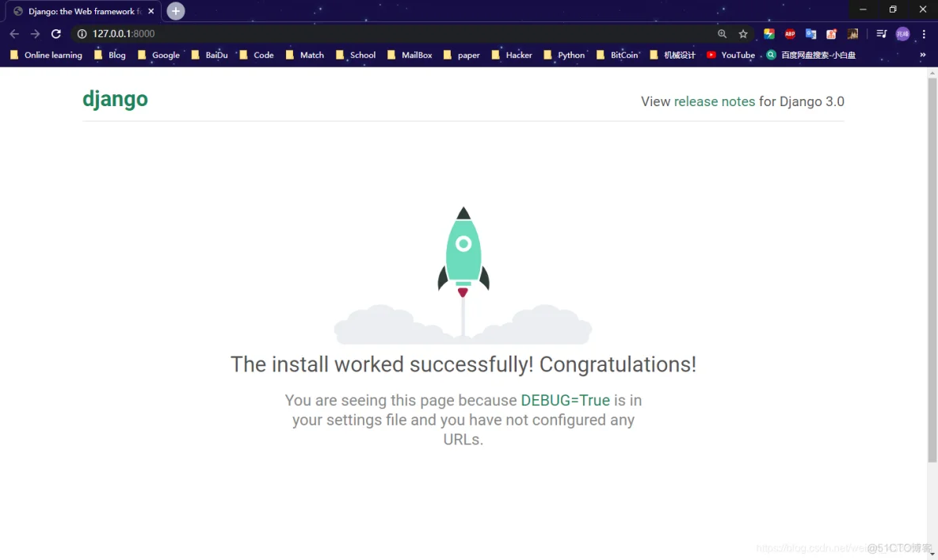Open the Online learning bookmark folder
The height and width of the screenshot is (560, 938).
pyautogui.click(x=47, y=55)
